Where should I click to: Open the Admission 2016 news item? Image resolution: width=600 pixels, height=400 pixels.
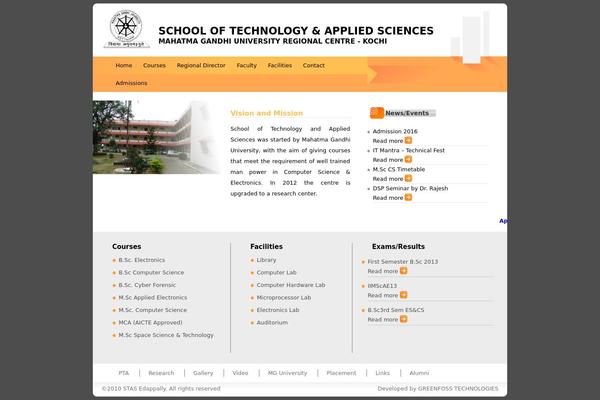pyautogui.click(x=395, y=131)
